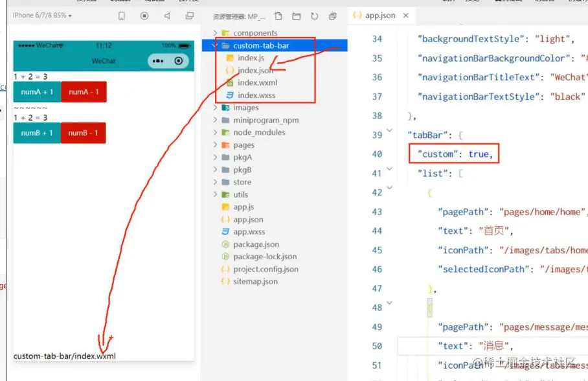The height and width of the screenshot is (381, 588).
Task: Open index.wxss in custom-tab-bar
Action: click(256, 95)
